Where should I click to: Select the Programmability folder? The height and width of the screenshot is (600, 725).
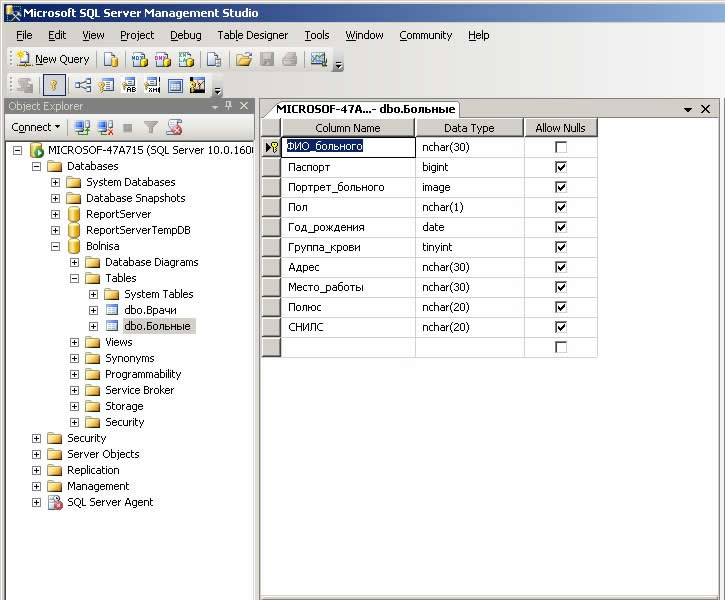coord(143,374)
